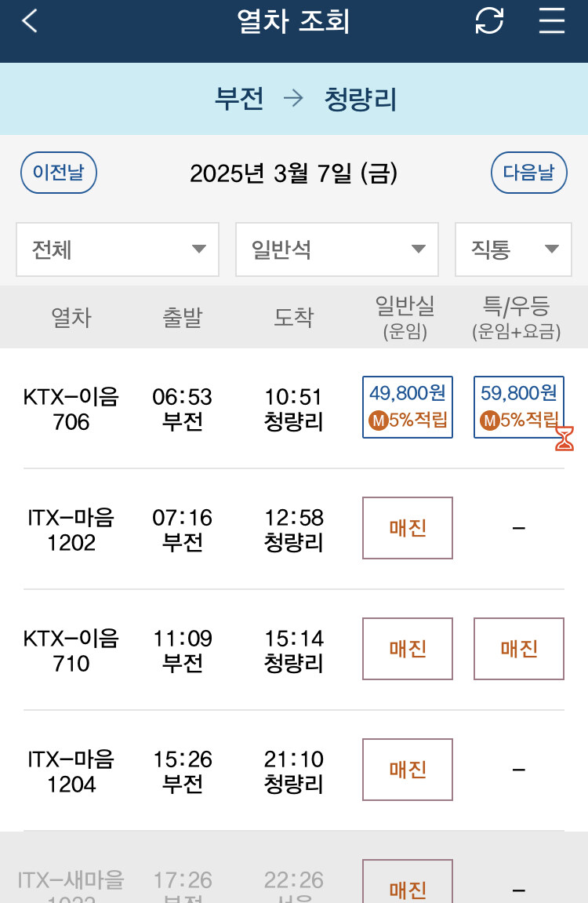Open the hamburger menu
This screenshot has height=903, width=588.
(x=551, y=21)
